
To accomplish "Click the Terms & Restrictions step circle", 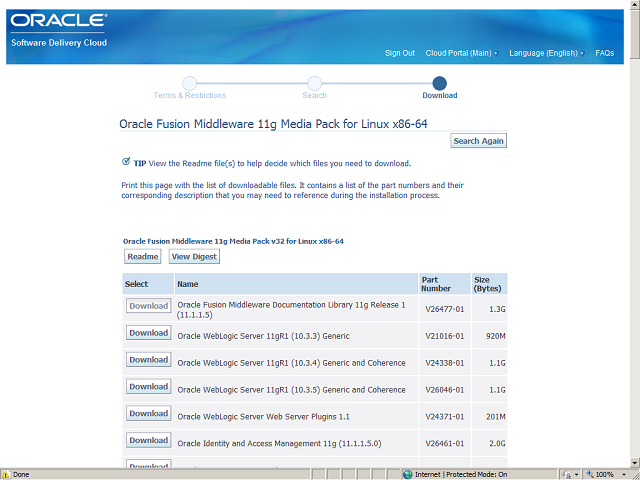I will pyautogui.click(x=189, y=83).
